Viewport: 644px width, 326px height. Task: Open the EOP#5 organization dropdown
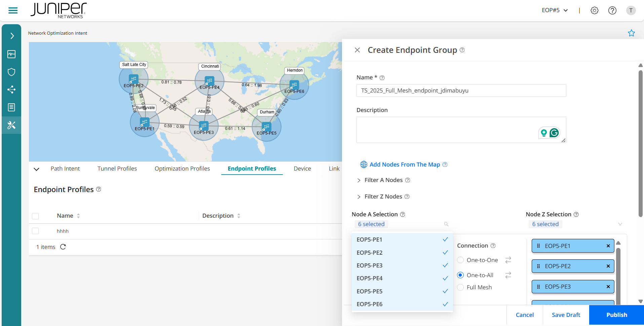(x=555, y=10)
